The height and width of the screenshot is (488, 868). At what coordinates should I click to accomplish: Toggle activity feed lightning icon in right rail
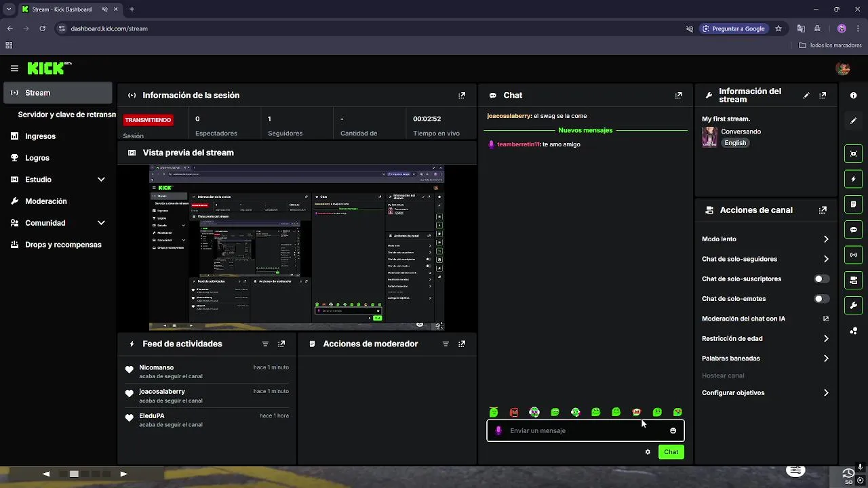tap(854, 179)
